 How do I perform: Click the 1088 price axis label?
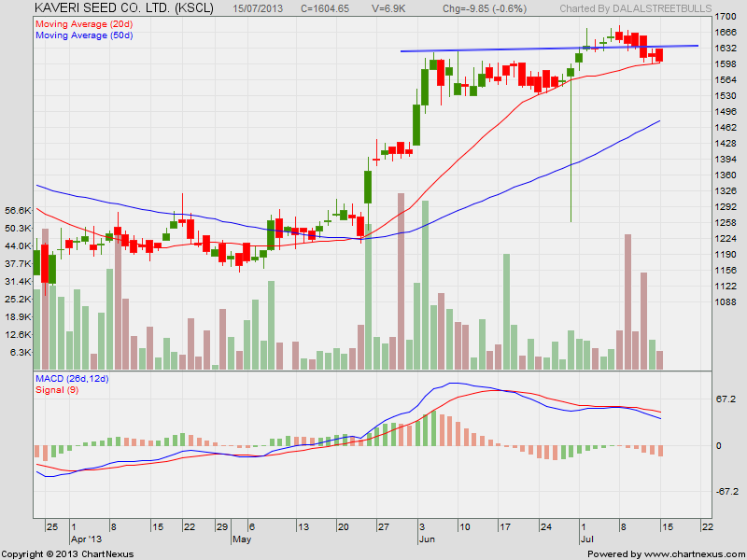click(x=726, y=301)
